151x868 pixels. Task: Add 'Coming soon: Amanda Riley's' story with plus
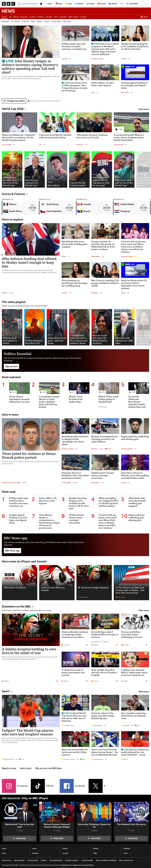[x=146, y=681]
